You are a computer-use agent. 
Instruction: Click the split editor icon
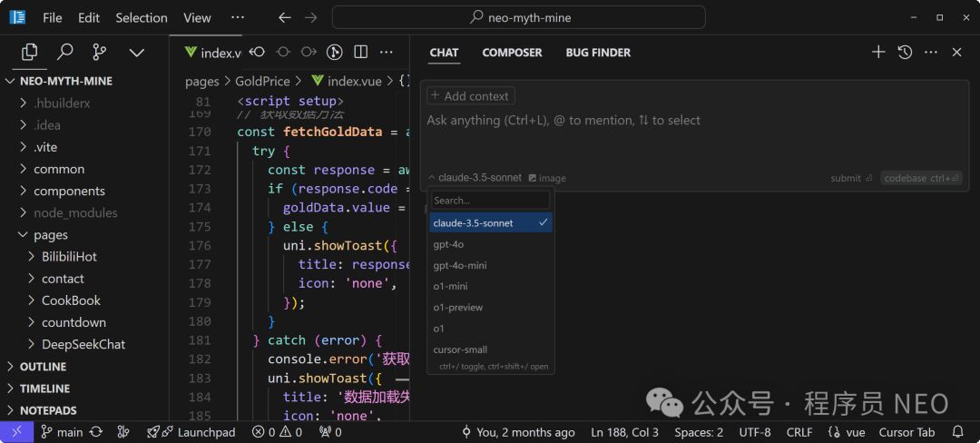pos(360,53)
